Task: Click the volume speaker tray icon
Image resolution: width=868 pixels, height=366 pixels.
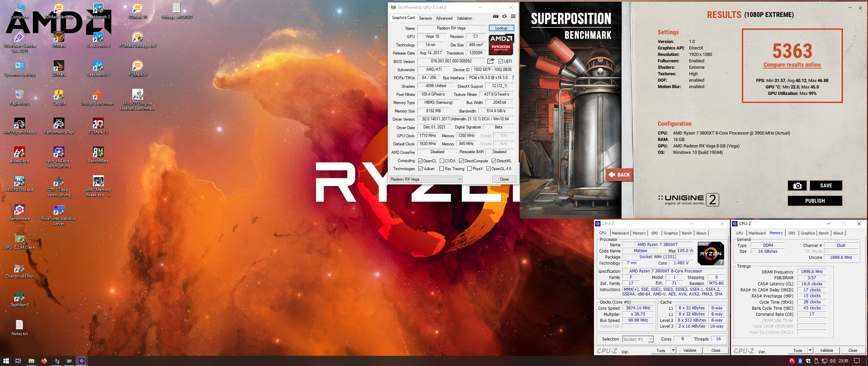Action: click(x=833, y=361)
